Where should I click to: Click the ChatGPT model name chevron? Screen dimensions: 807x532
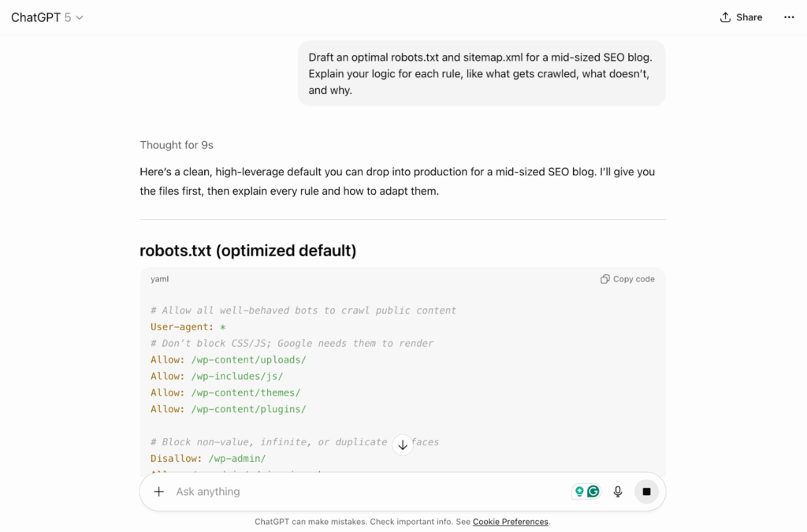80,17
